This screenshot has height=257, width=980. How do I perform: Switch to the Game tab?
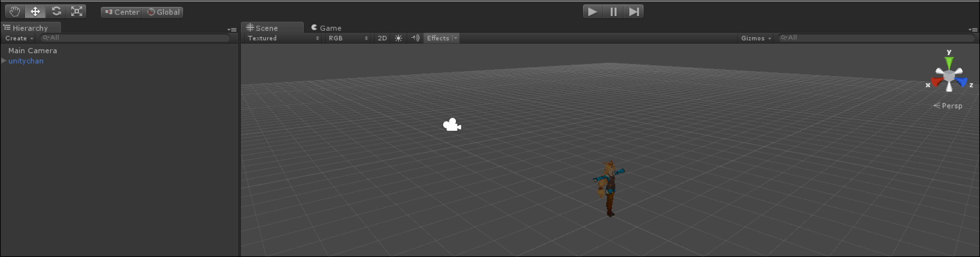326,28
